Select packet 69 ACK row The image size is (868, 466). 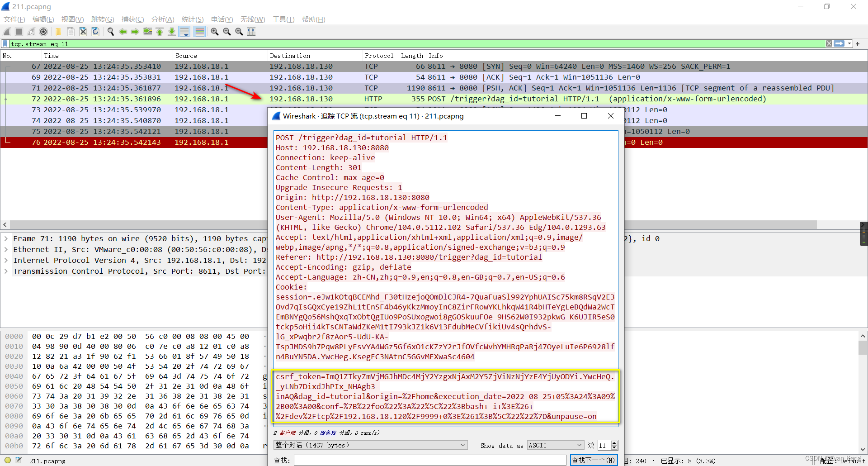[434, 77]
